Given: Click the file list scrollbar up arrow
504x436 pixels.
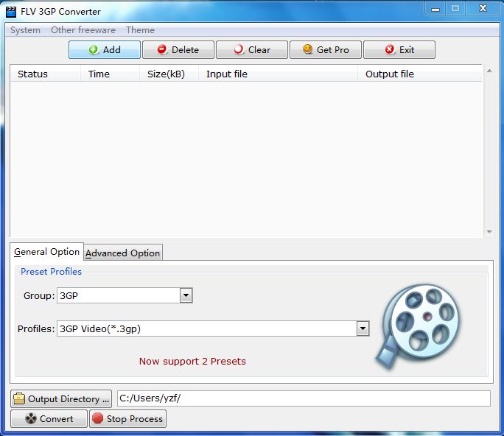Looking at the screenshot, I should (x=489, y=71).
